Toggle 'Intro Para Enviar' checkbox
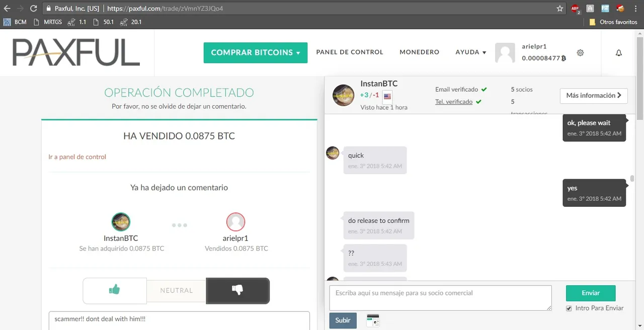644x330 pixels. click(x=569, y=308)
